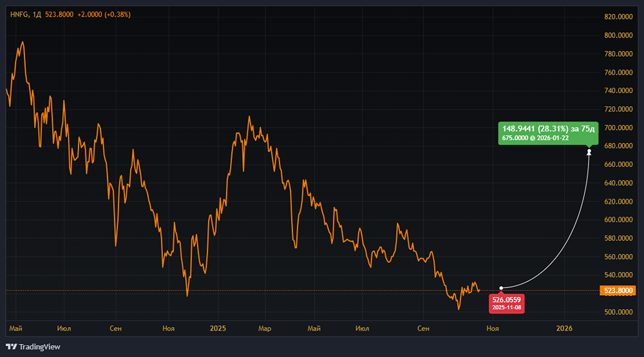This screenshot has height=357, width=644.
Task: Click the 720.0000 price axis label
Action: coord(618,109)
